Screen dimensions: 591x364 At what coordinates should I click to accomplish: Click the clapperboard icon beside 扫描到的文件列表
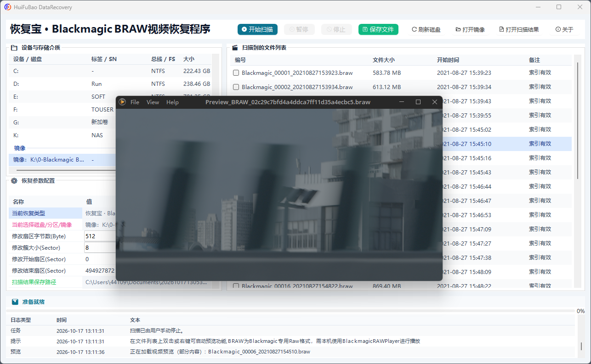click(x=234, y=47)
